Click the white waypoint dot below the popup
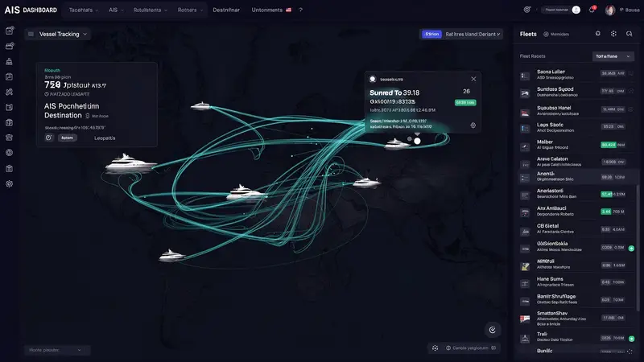 click(417, 142)
